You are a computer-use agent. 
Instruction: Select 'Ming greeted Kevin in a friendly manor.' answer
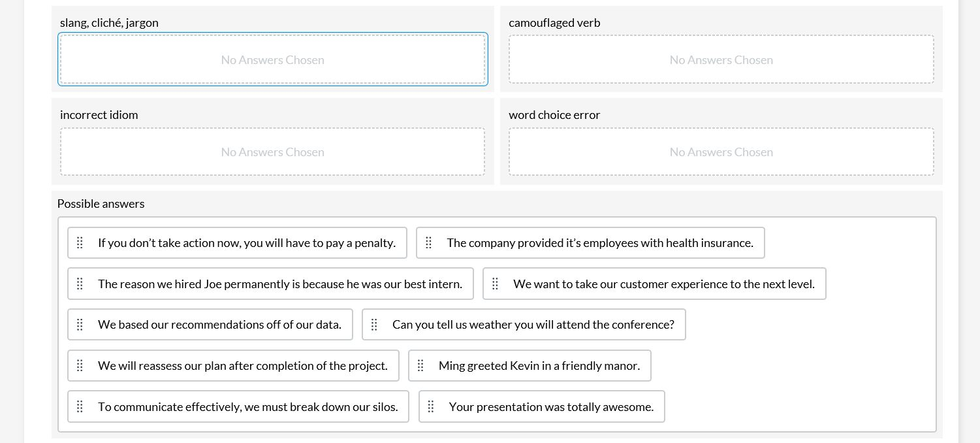tap(539, 366)
